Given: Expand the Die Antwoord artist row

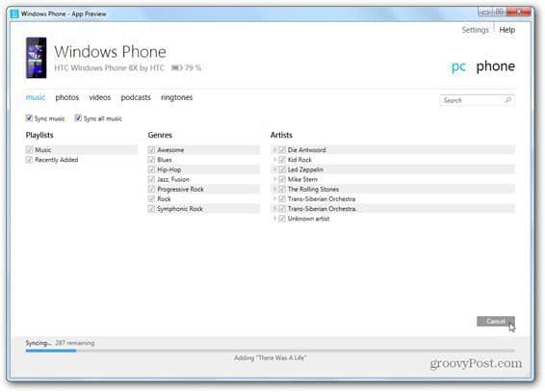Looking at the screenshot, I should (274, 150).
